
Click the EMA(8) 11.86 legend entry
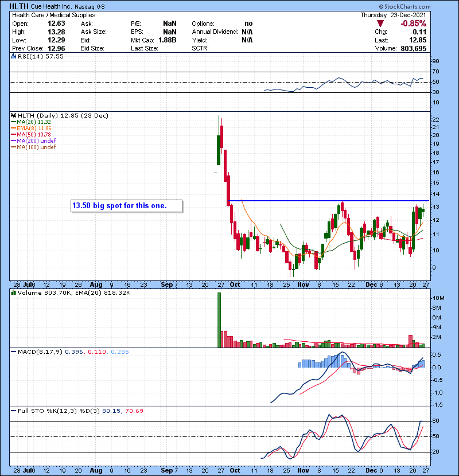(x=31, y=128)
